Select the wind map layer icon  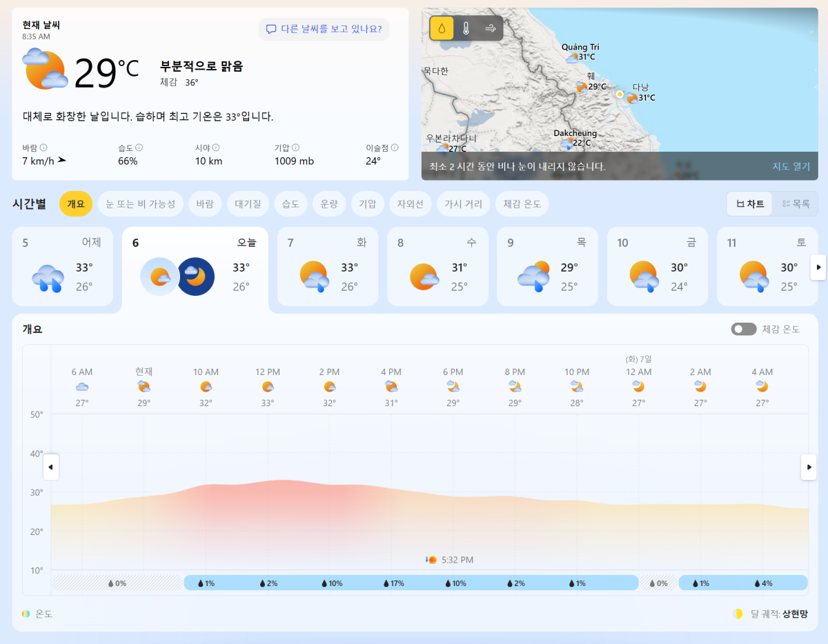(x=491, y=28)
